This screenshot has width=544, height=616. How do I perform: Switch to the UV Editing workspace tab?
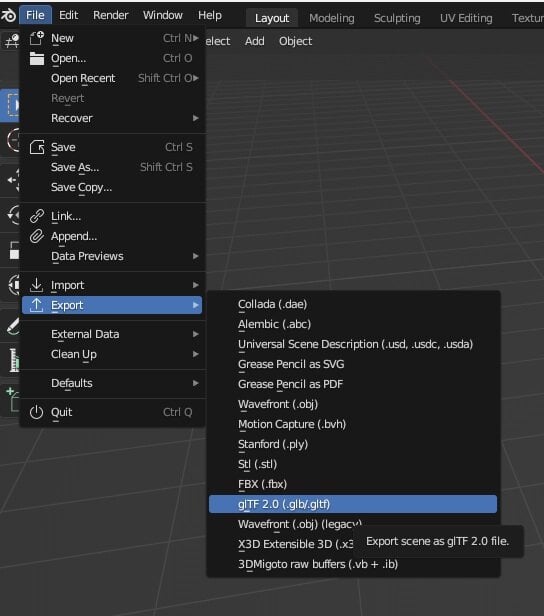tap(466, 18)
